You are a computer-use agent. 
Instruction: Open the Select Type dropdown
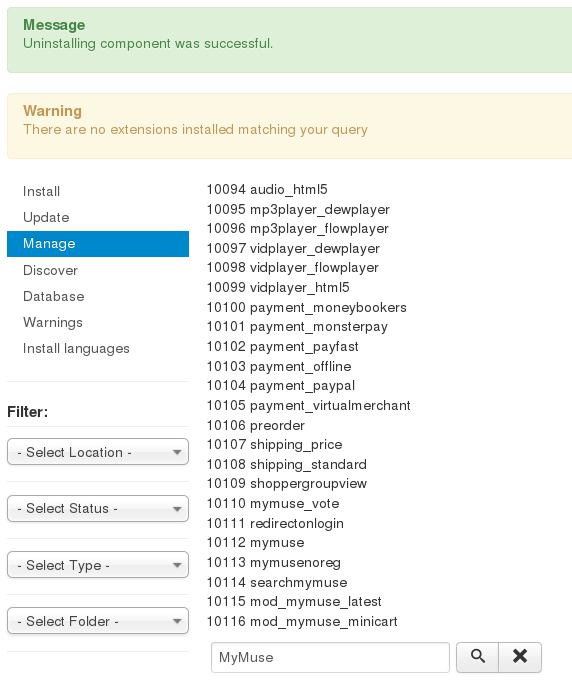pyautogui.click(x=98, y=565)
